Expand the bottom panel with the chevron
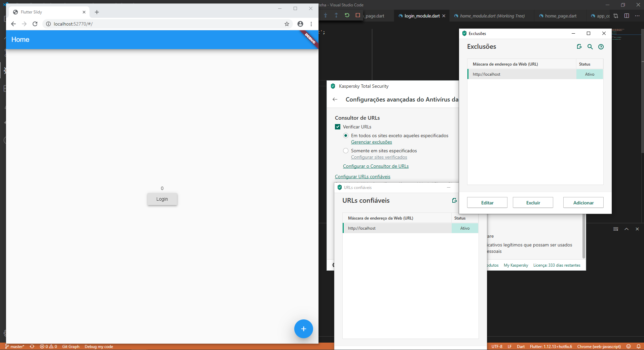The image size is (644, 350). [x=626, y=229]
